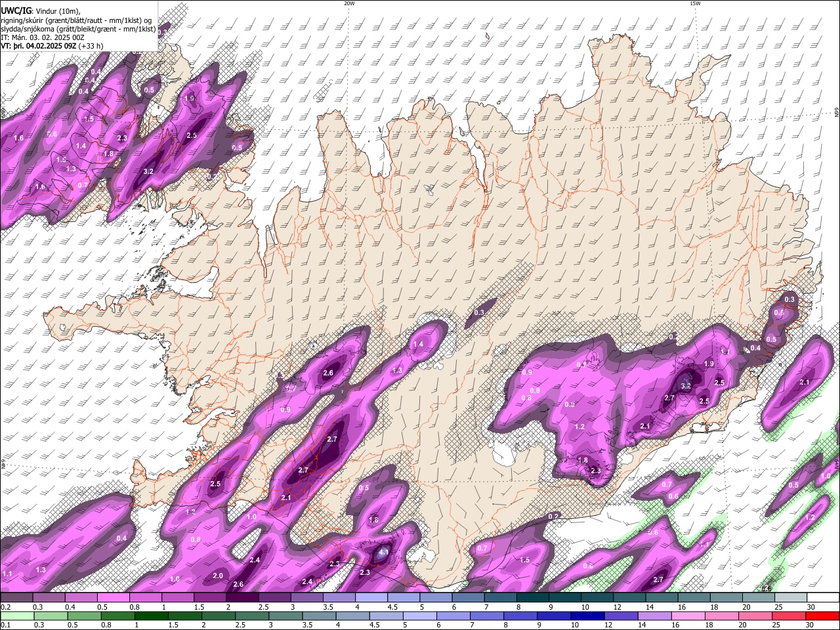Click the white swatch after 30 in upper legend row
This screenshot has height=630, width=840.
pyautogui.click(x=824, y=598)
